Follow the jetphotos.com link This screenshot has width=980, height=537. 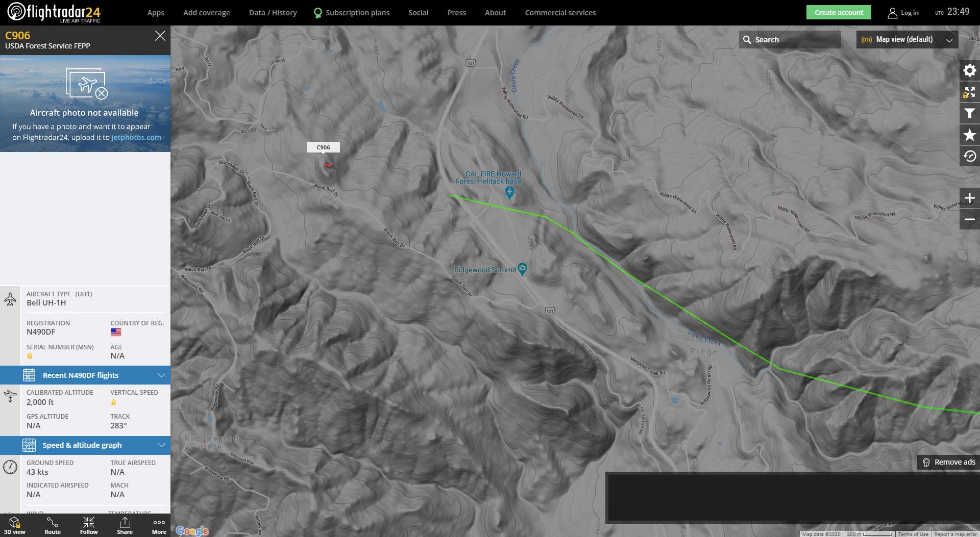(136, 137)
